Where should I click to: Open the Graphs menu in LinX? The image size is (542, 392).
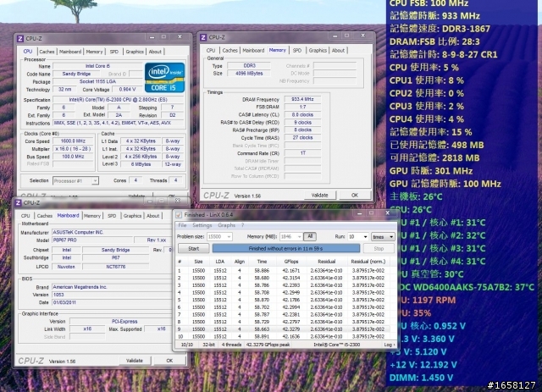coord(226,225)
